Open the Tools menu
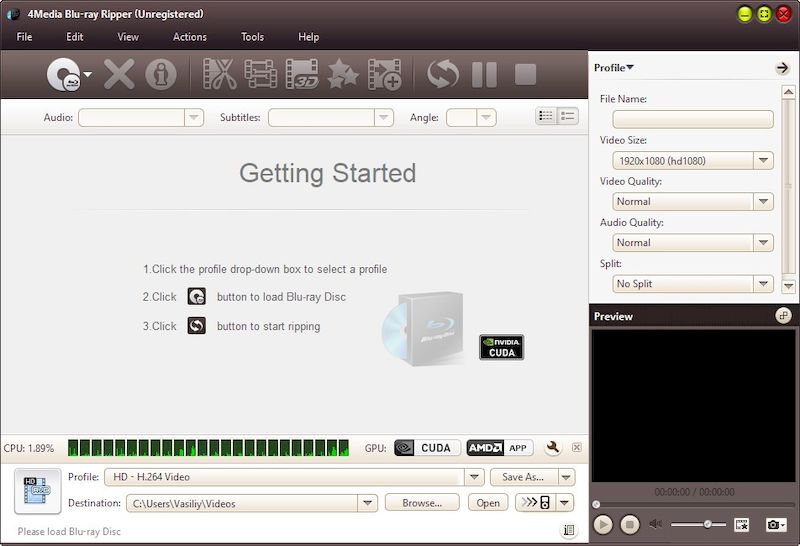This screenshot has height=546, width=800. pyautogui.click(x=252, y=37)
